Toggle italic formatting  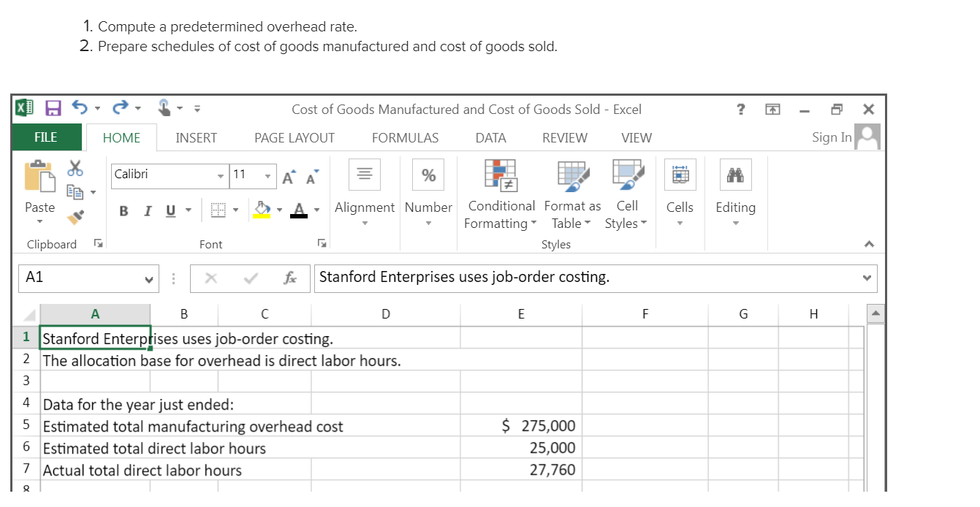pos(146,210)
